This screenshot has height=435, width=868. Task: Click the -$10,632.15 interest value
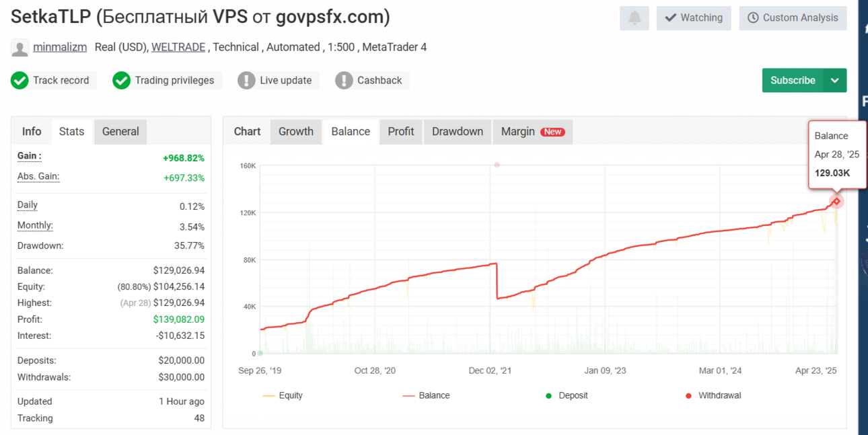[x=179, y=336]
